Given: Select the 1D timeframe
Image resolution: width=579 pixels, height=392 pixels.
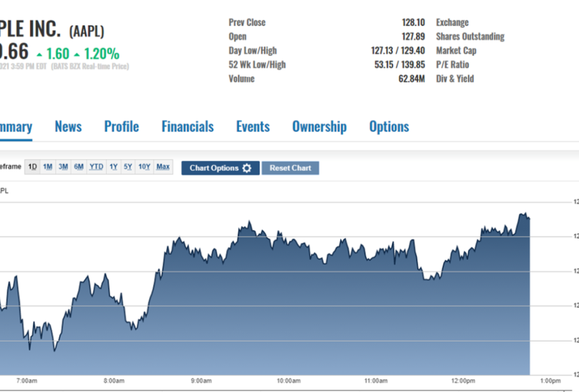Looking at the screenshot, I should click(x=33, y=167).
